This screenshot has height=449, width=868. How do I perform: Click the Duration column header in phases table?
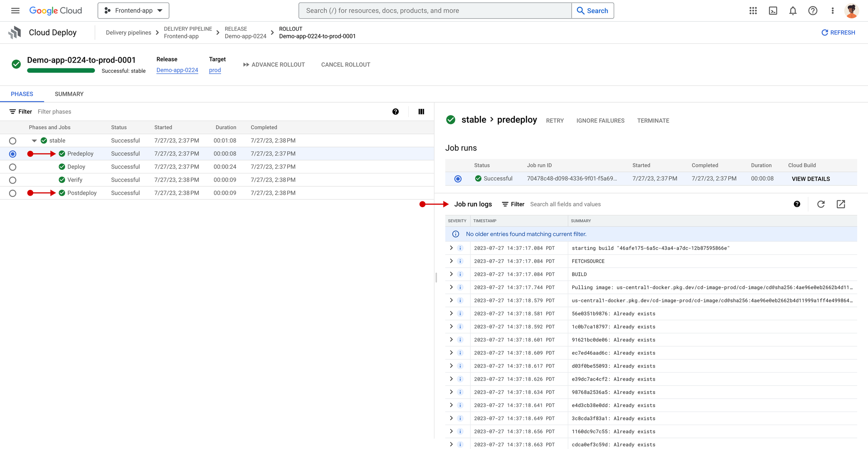tap(226, 127)
